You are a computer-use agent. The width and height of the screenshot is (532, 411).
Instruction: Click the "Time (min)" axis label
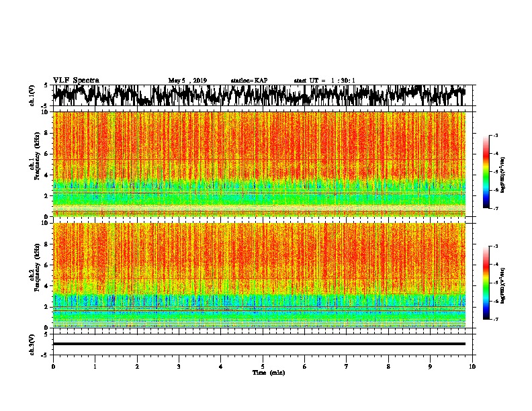[x=269, y=373]
